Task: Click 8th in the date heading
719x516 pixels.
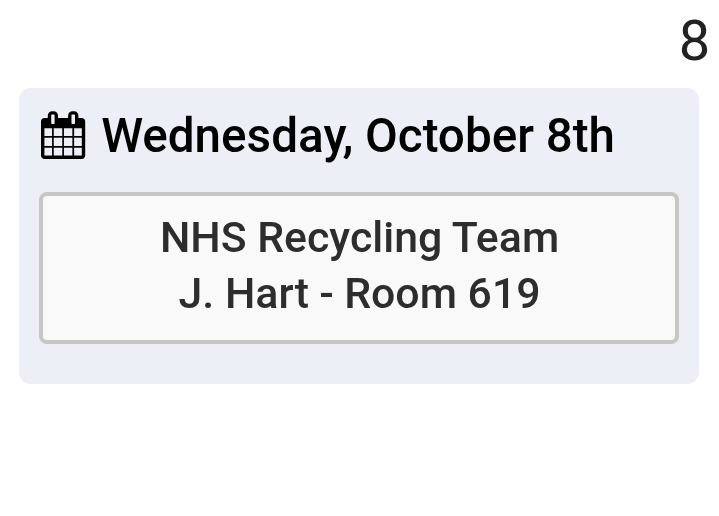Action: (x=580, y=136)
